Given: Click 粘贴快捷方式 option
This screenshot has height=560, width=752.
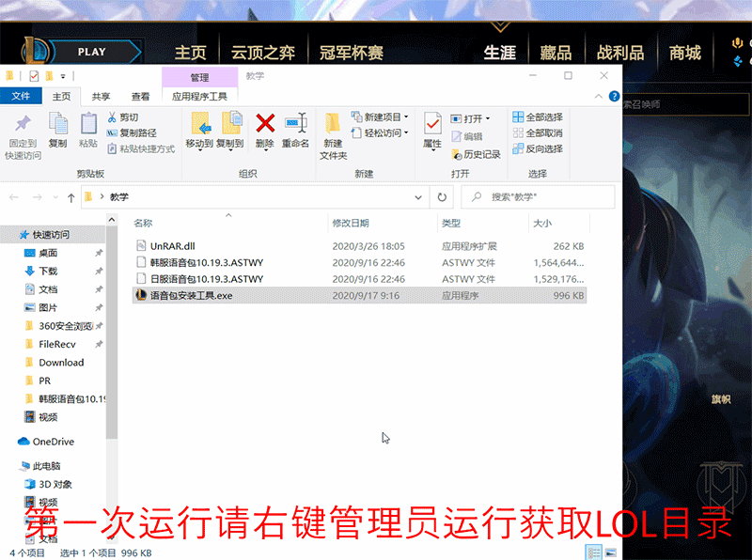Looking at the screenshot, I should coord(141,148).
